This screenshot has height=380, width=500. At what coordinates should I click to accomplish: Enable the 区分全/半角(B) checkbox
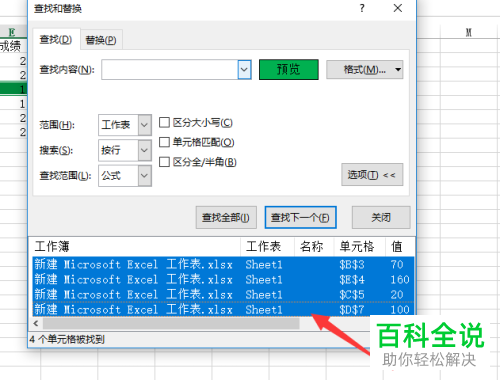pyautogui.click(x=164, y=162)
